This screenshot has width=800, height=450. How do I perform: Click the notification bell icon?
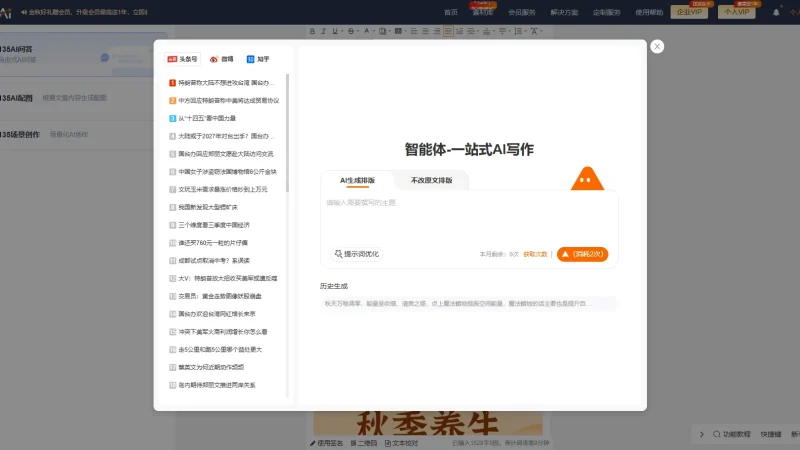(x=777, y=12)
